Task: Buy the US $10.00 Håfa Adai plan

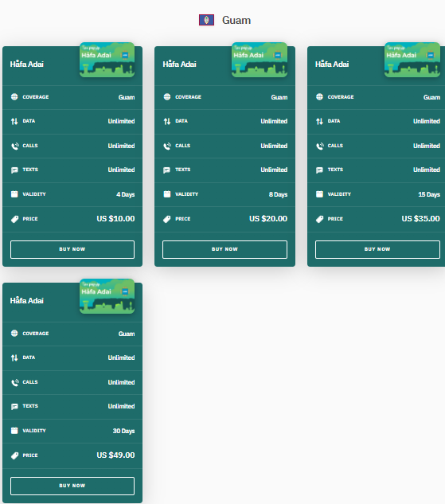Action: point(72,249)
